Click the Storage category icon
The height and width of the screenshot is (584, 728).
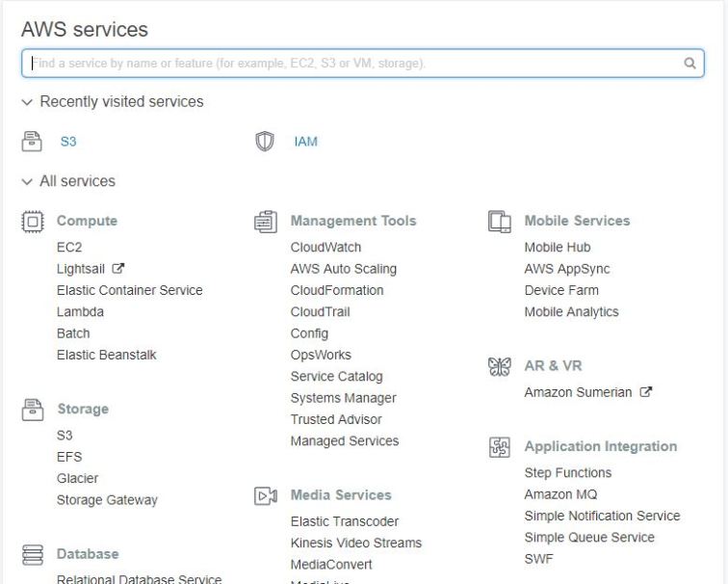click(32, 410)
